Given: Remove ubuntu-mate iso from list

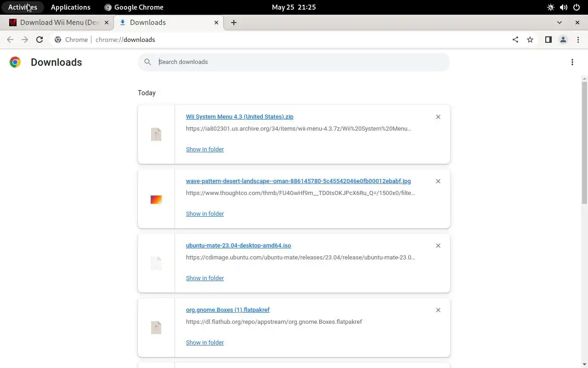Looking at the screenshot, I should [x=438, y=246].
